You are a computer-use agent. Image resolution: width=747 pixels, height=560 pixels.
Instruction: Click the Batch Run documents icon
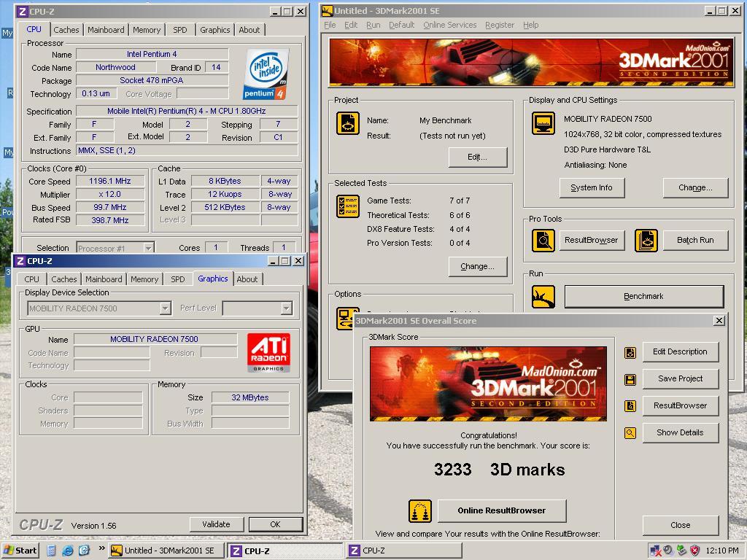[x=646, y=241]
